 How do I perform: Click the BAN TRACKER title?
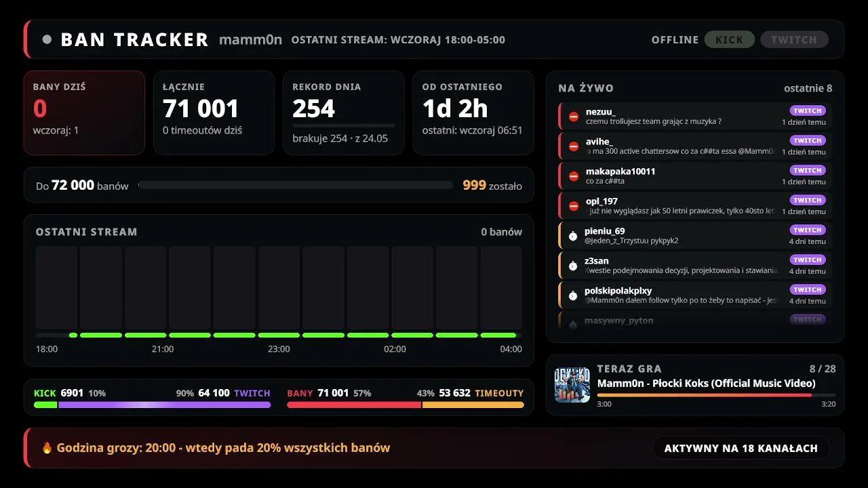(134, 40)
